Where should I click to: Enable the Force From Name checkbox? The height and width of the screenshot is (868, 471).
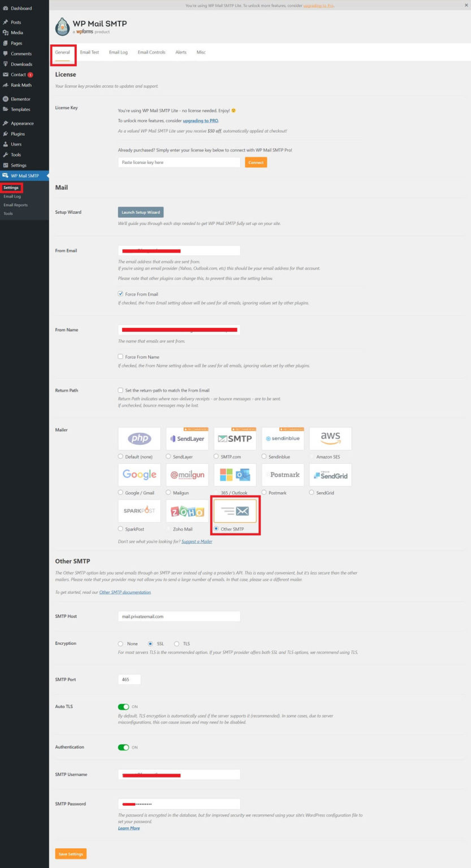120,357
